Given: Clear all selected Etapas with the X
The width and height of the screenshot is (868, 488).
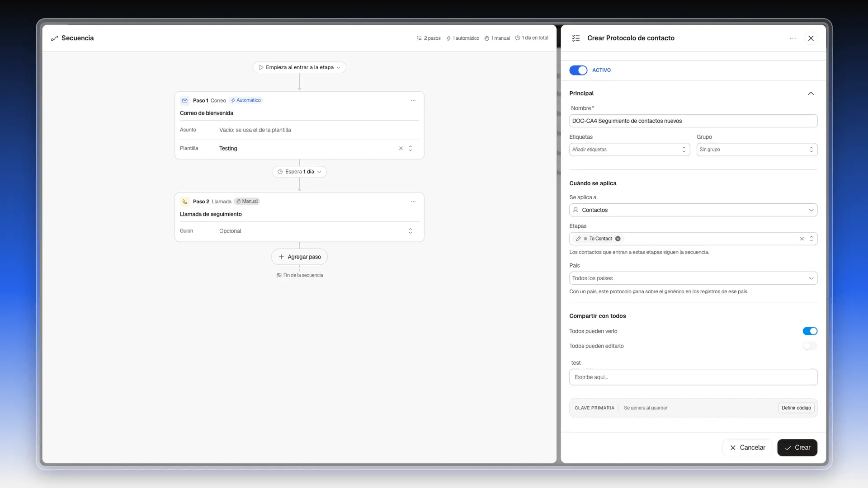Looking at the screenshot, I should (x=802, y=239).
